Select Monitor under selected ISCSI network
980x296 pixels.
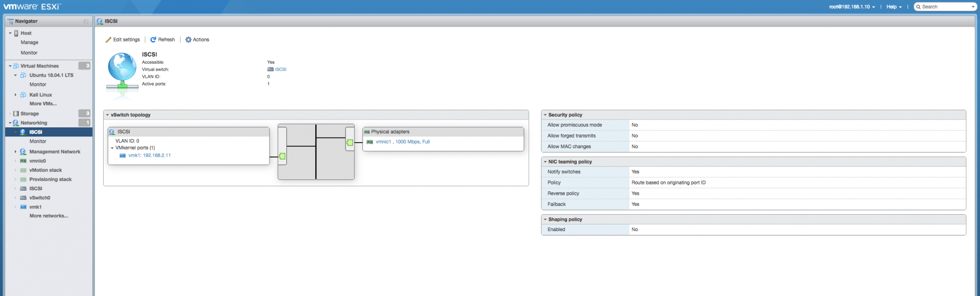[38, 142]
